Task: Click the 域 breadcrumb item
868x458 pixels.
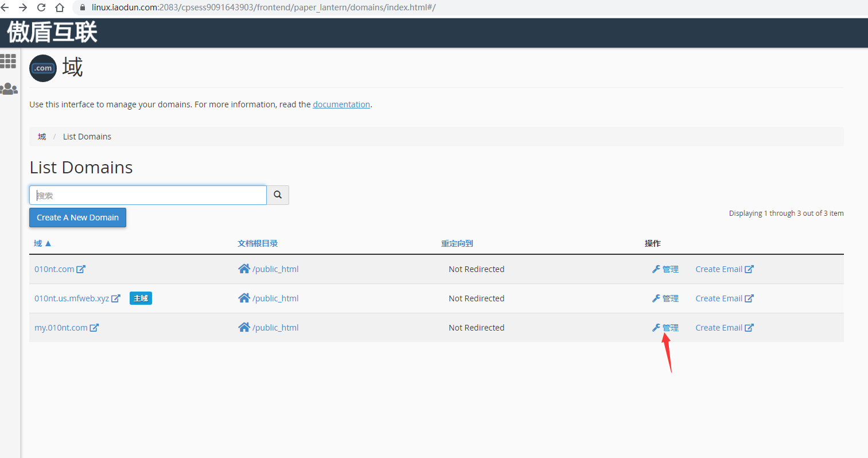Action: coord(42,137)
